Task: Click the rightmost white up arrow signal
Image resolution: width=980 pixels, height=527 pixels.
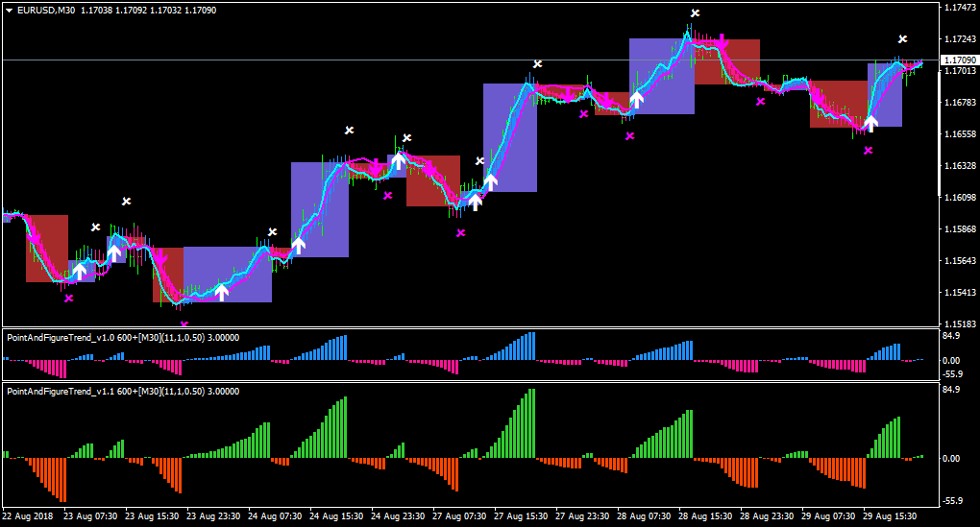Action: point(870,123)
